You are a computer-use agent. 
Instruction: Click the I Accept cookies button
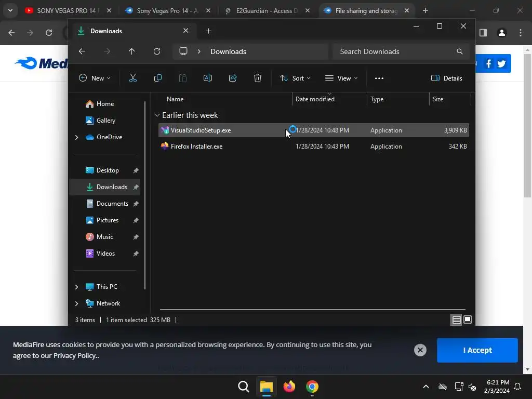(x=477, y=350)
